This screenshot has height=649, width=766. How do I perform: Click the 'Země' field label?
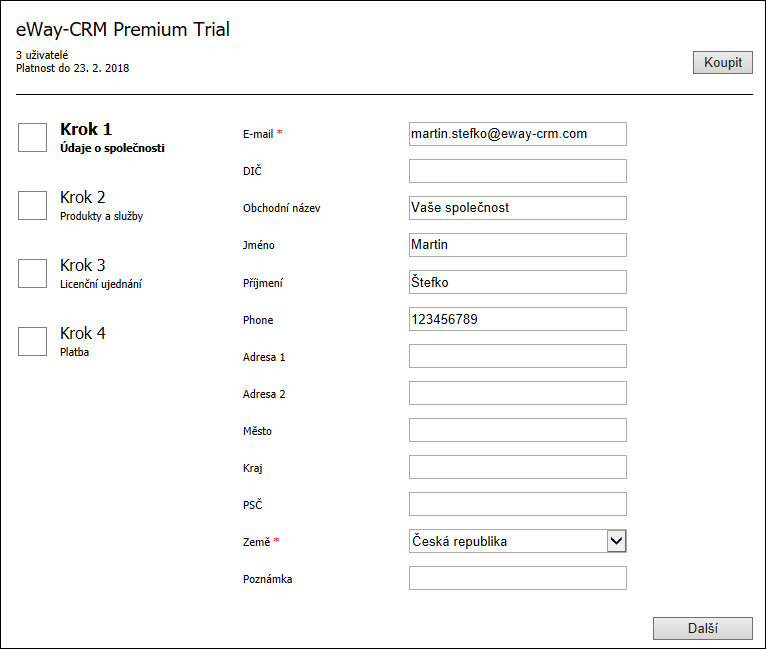(x=256, y=542)
